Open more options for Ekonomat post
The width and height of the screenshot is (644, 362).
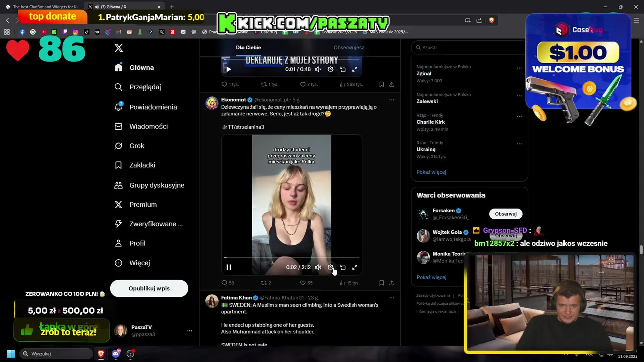[392, 100]
